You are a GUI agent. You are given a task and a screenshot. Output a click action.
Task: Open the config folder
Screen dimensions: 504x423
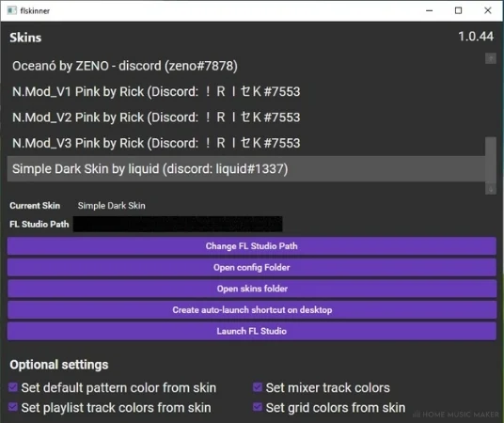[252, 267]
